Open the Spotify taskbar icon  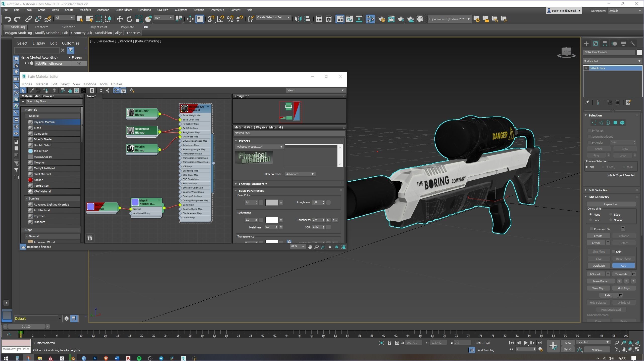(x=139, y=358)
